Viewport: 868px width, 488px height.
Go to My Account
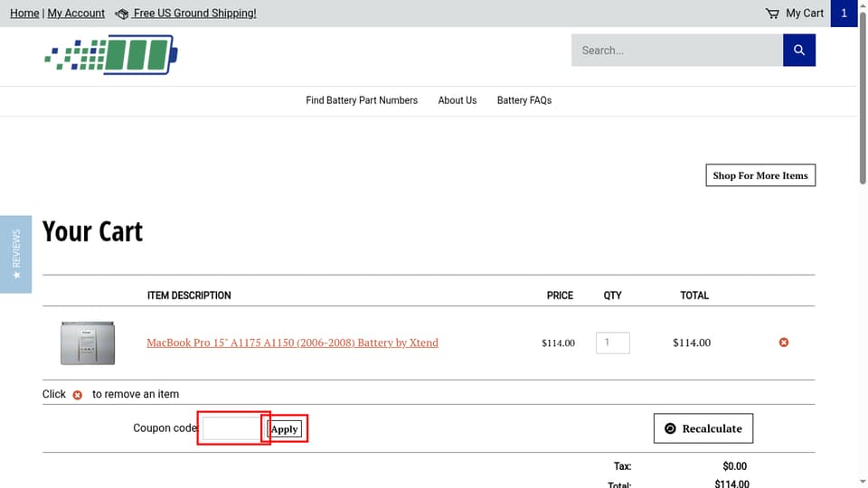pos(76,14)
